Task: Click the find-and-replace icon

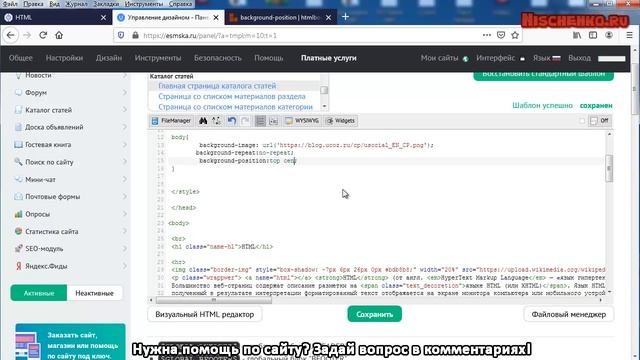Action: (x=216, y=121)
